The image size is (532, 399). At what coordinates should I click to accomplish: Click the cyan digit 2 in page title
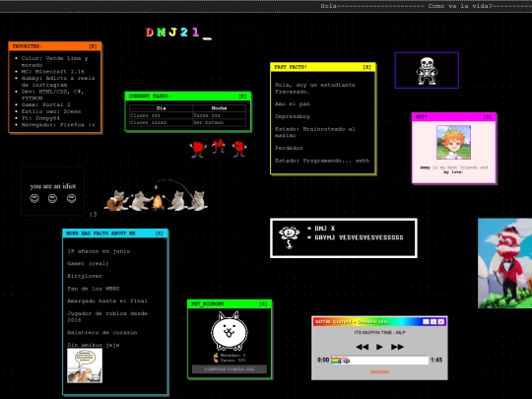pos(184,33)
